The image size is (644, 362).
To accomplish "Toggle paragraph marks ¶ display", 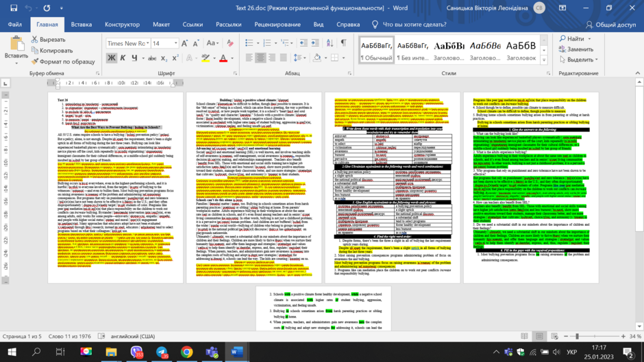I will pos(343,43).
